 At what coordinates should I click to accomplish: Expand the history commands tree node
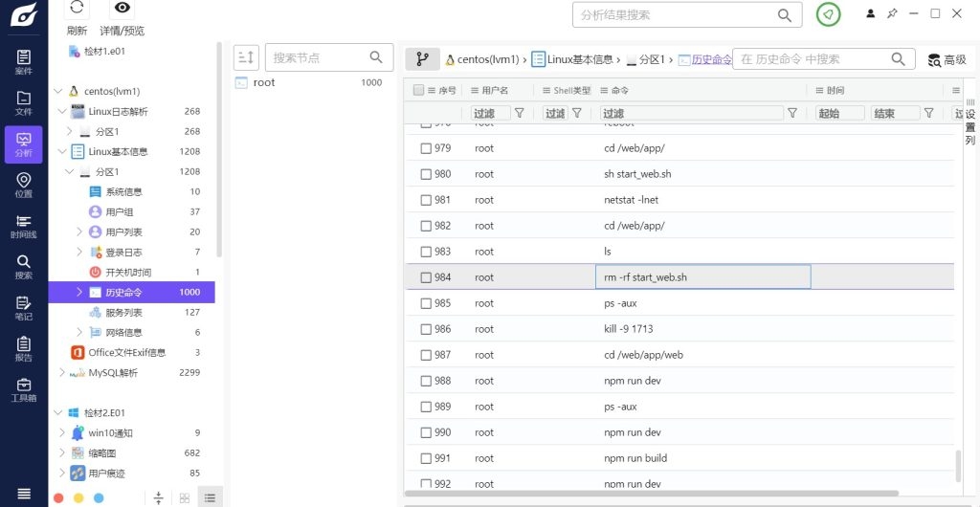pyautogui.click(x=79, y=292)
